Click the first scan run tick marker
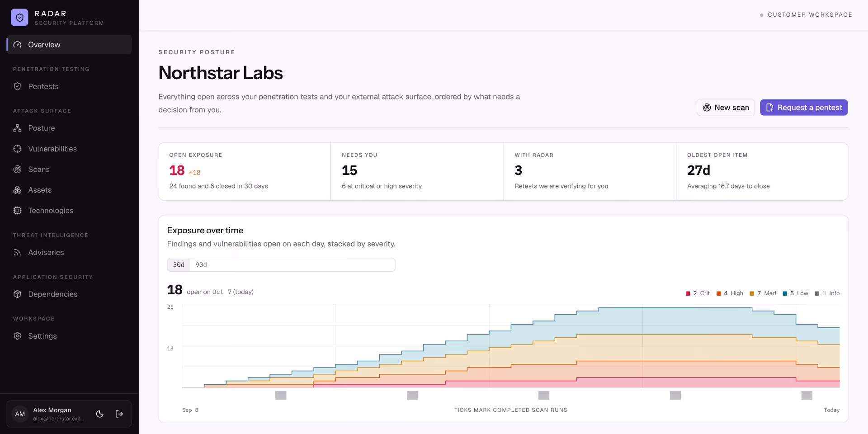 [x=281, y=396]
